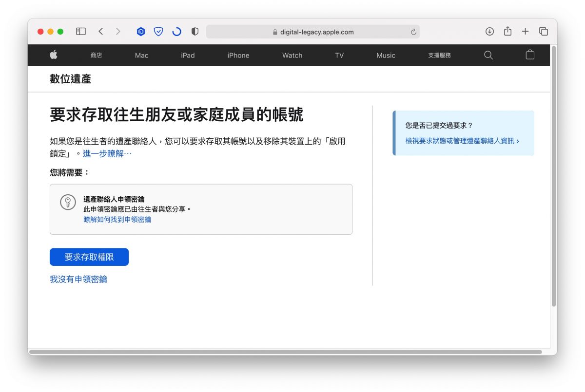Open the Watch navigation item

(292, 56)
